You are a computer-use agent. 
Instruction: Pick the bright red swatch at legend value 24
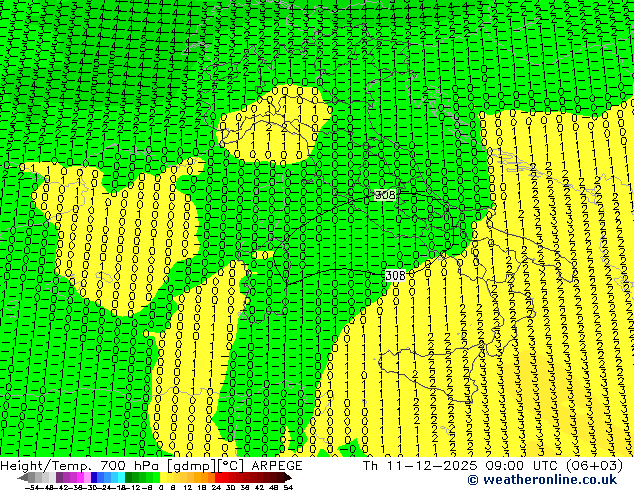218,477
